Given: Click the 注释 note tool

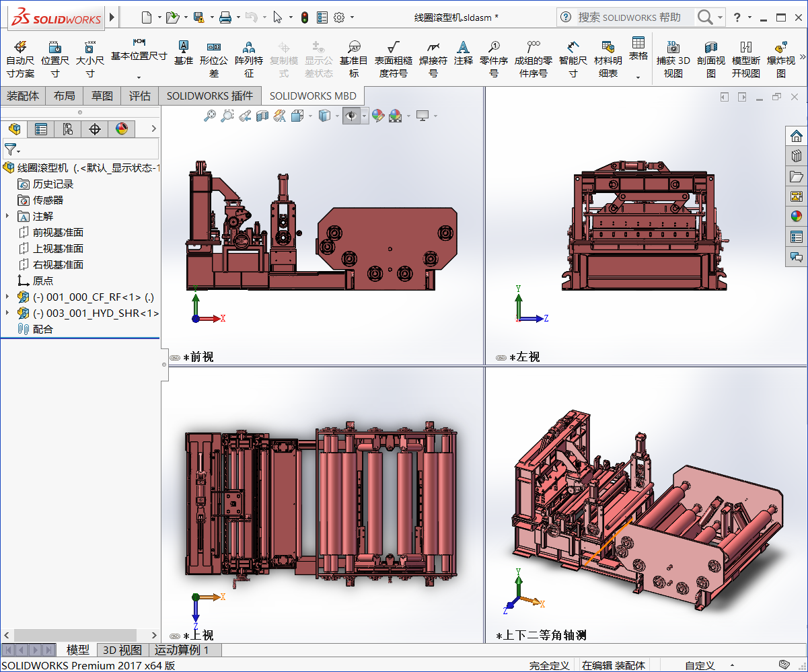Looking at the screenshot, I should point(464,52).
